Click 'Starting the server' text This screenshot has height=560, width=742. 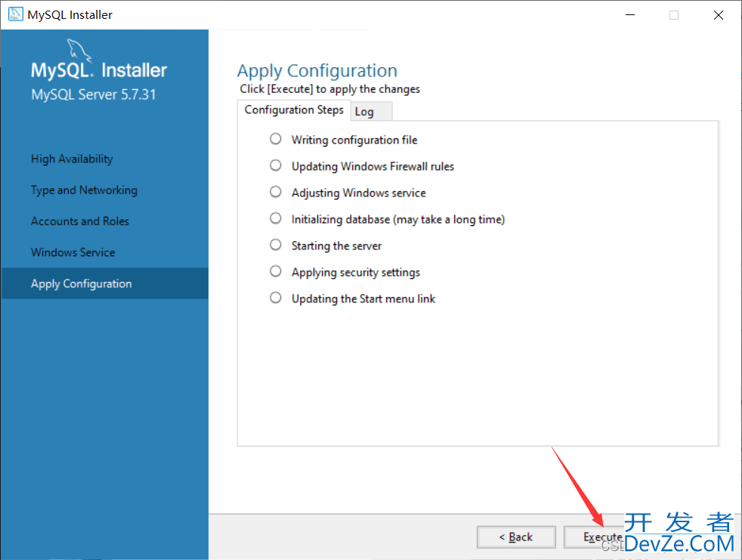tap(336, 246)
